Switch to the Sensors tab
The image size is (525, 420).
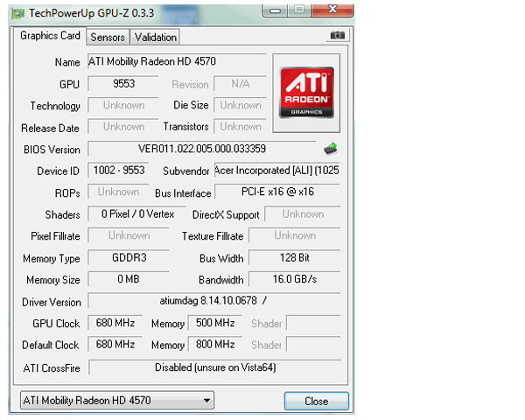[x=108, y=37]
